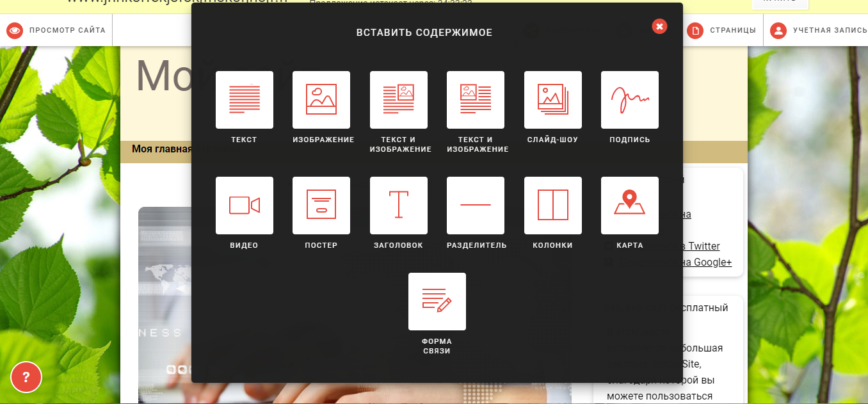
Task: Add a Постер element
Action: [321, 205]
